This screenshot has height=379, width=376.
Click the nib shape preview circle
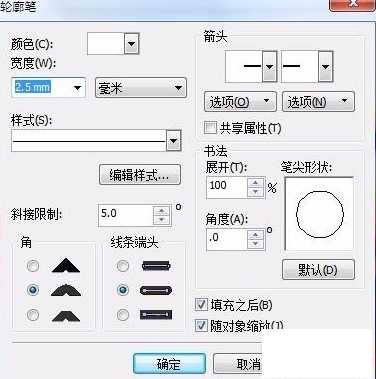(320, 214)
